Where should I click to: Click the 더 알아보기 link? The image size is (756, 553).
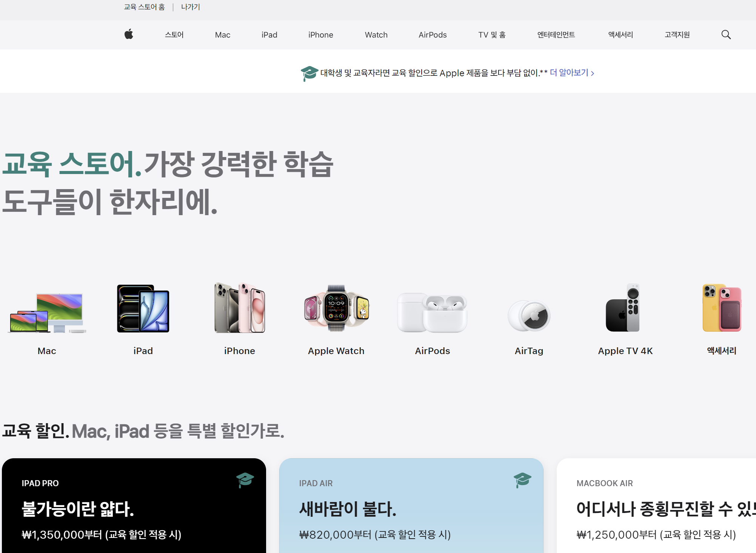point(571,72)
